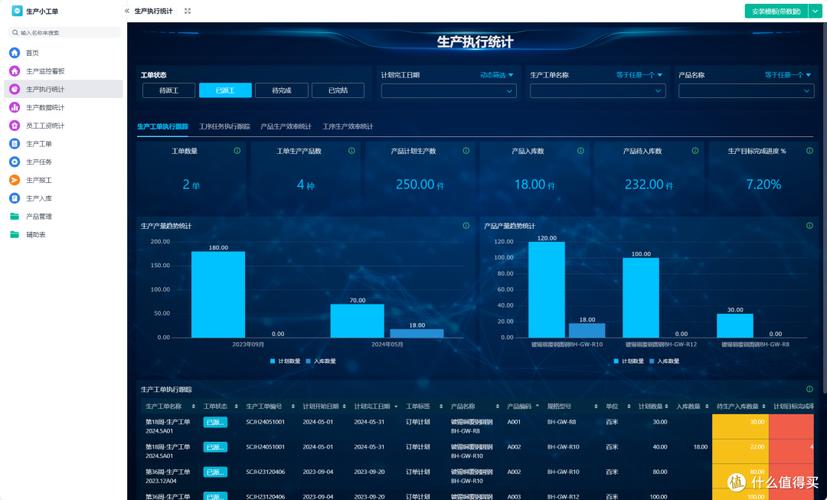Open 生产监控看板 sidebar icon
827x500 pixels.
click(15, 71)
